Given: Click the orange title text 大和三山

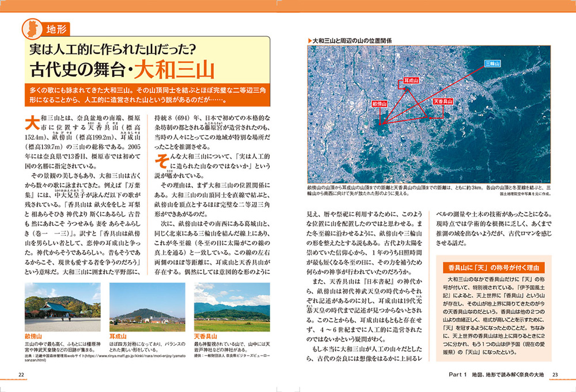Looking at the screenshot, I should 174,70.
